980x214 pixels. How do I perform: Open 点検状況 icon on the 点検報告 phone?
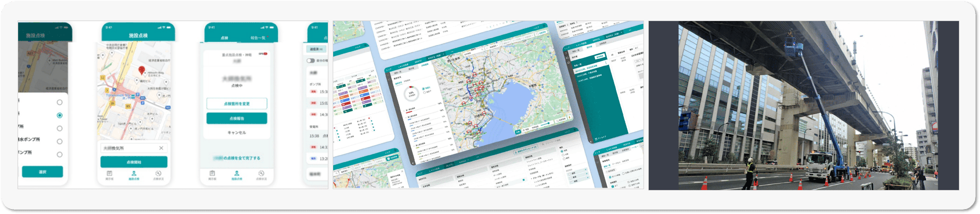pos(261,175)
